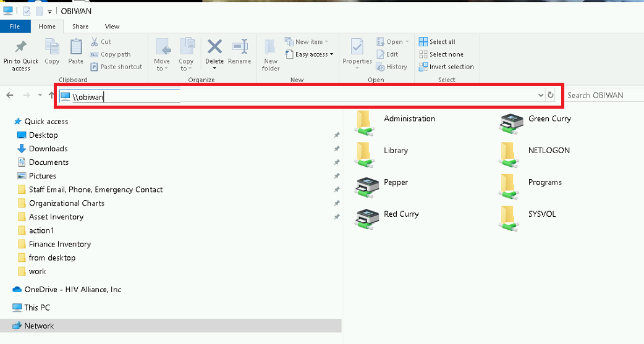This screenshot has height=344, width=644.
Task: Select the NETLOGON shared folder icon
Action: 509,155
